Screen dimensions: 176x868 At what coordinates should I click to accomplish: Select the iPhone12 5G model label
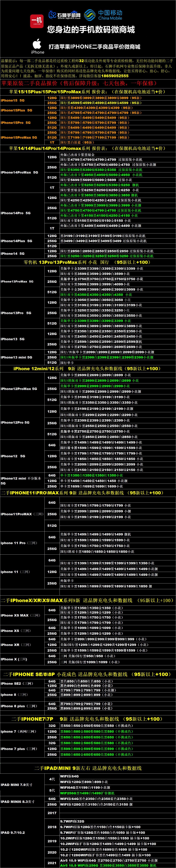pyautogui.click(x=13, y=456)
